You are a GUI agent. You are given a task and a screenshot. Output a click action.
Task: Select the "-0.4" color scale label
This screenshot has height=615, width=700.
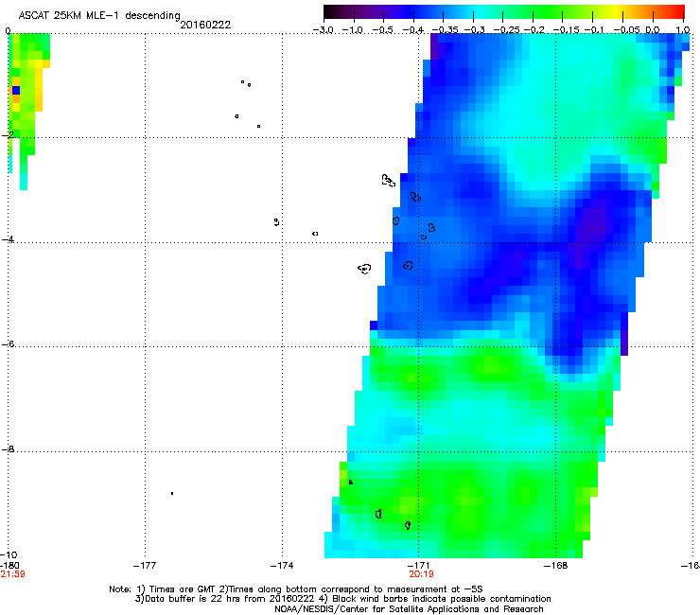[413, 30]
